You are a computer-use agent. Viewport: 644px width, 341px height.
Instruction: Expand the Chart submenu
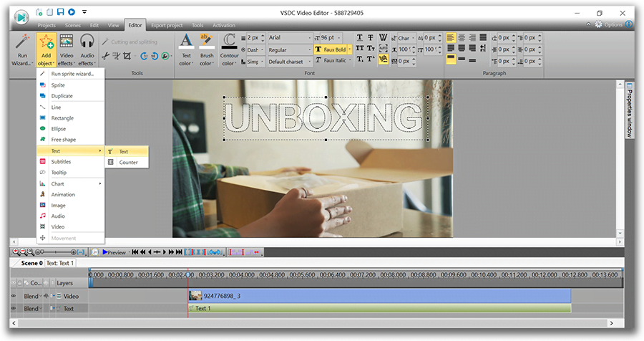tap(71, 184)
